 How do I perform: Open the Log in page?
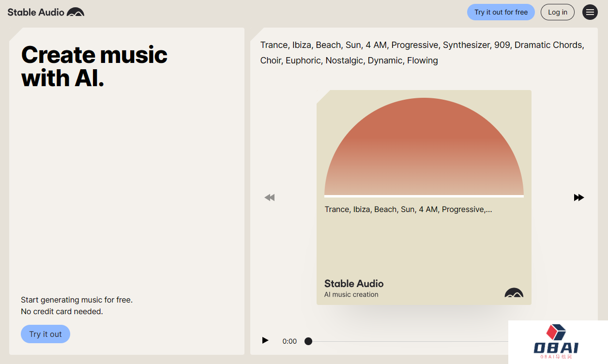pos(557,12)
